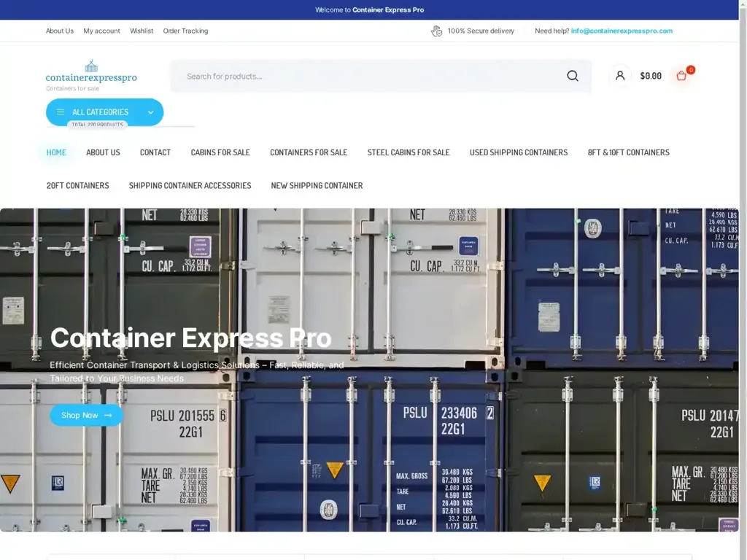Click the cart item count badge
Screen dimensions: 747x560
[691, 69]
